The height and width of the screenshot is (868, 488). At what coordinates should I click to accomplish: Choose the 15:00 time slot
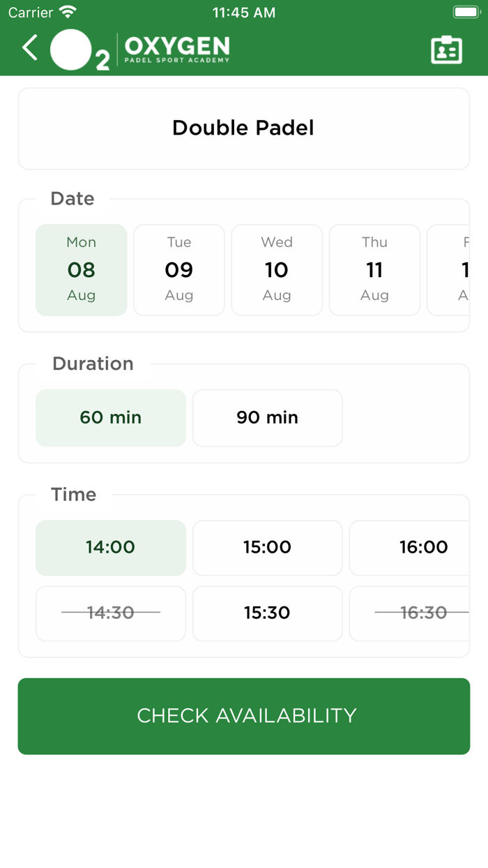click(x=267, y=547)
